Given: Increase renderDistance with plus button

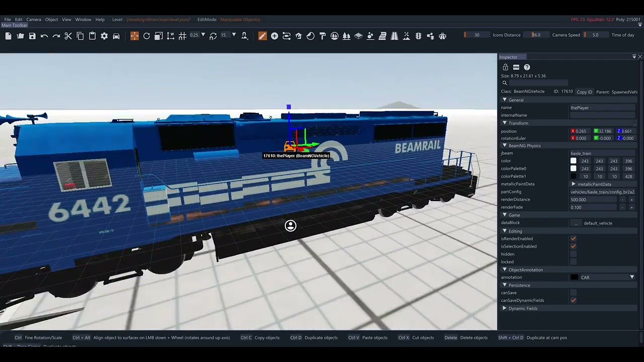Looking at the screenshot, I should (631, 200).
